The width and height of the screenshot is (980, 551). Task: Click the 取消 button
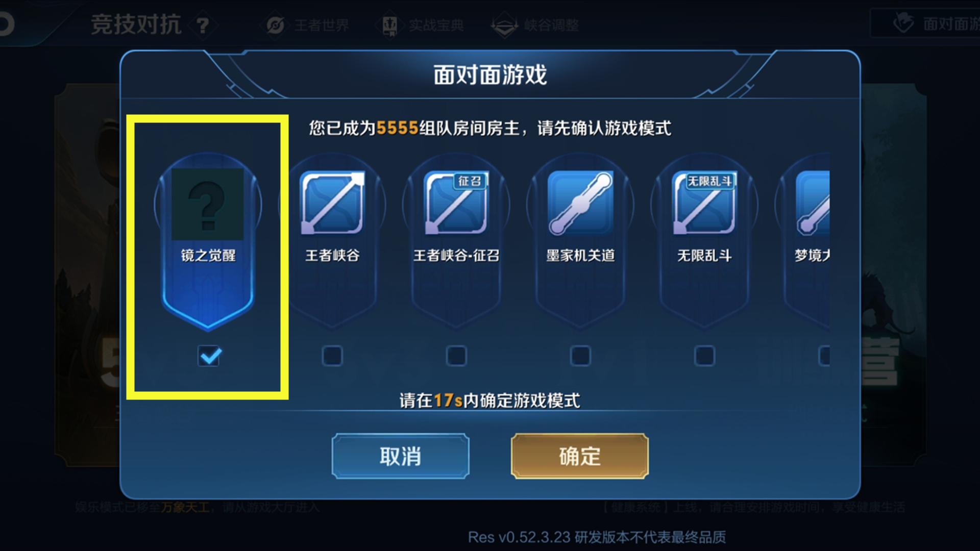[x=400, y=456]
